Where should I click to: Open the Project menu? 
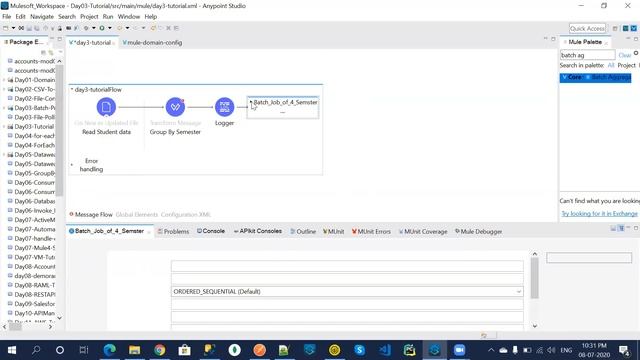pos(89,17)
